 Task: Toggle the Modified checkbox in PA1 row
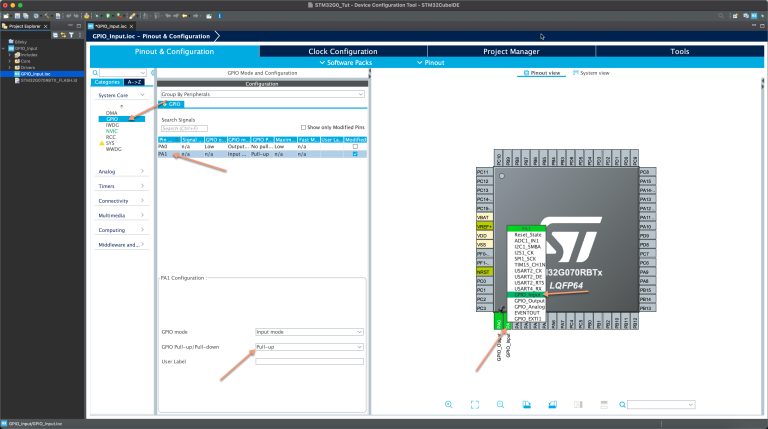point(355,154)
